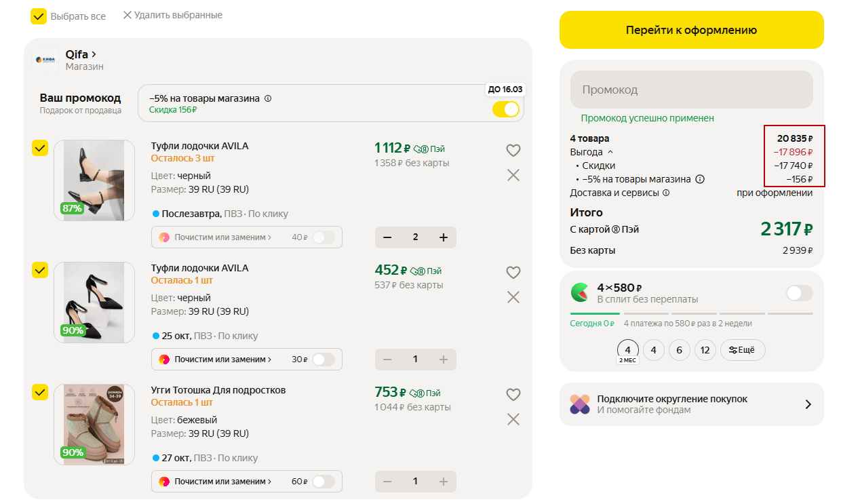Remove first AVILA shoes with X icon

pos(513,175)
